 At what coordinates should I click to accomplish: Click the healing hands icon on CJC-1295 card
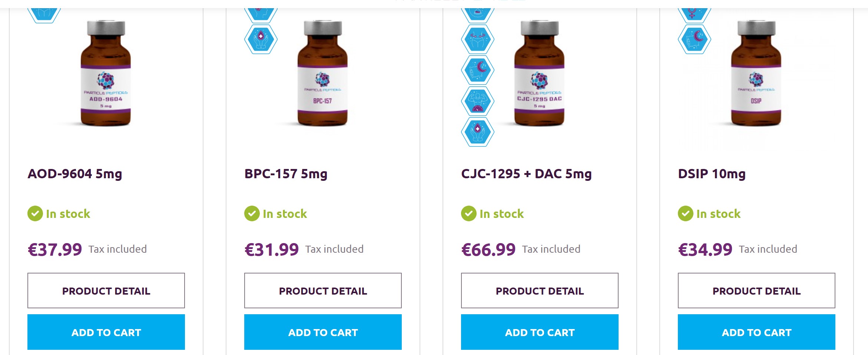pos(478,130)
